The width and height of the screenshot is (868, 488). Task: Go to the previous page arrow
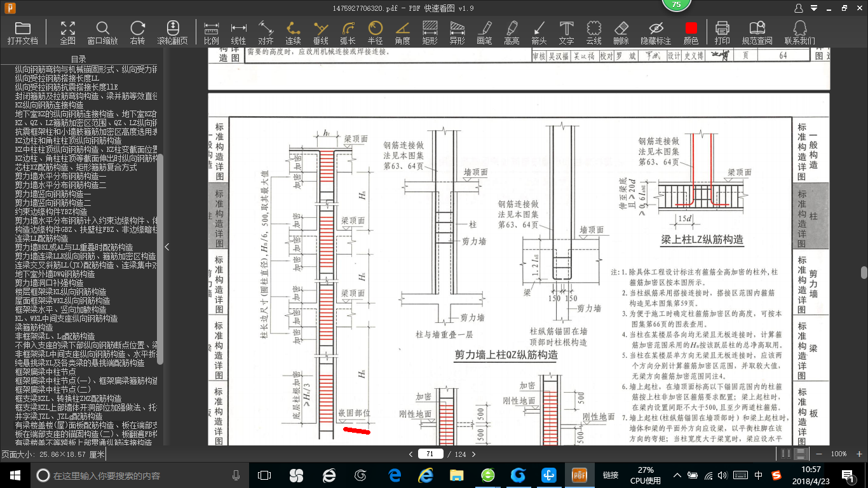click(x=411, y=454)
